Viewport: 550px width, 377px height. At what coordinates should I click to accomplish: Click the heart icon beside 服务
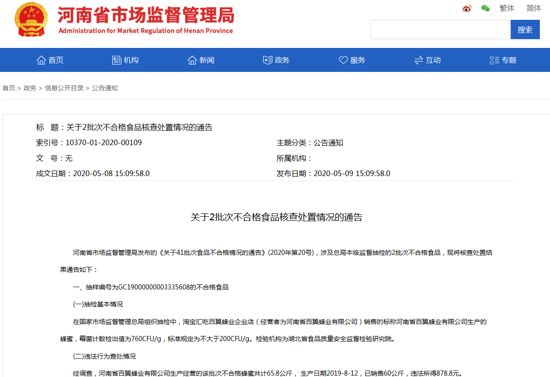343,60
